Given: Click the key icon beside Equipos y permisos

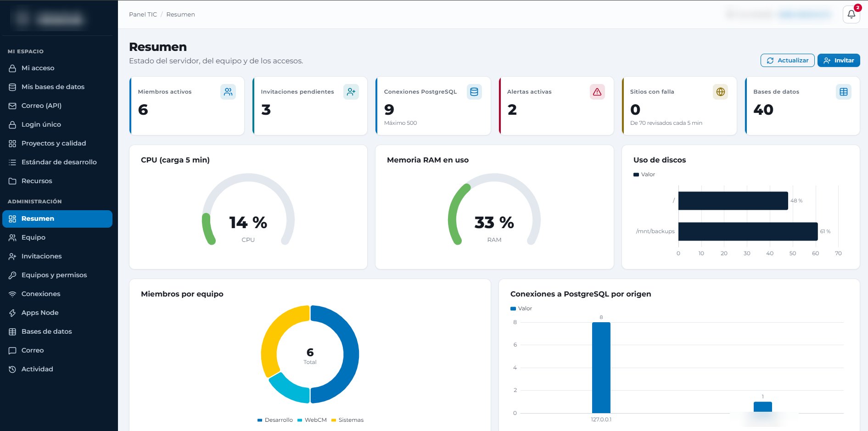Looking at the screenshot, I should click(x=12, y=275).
